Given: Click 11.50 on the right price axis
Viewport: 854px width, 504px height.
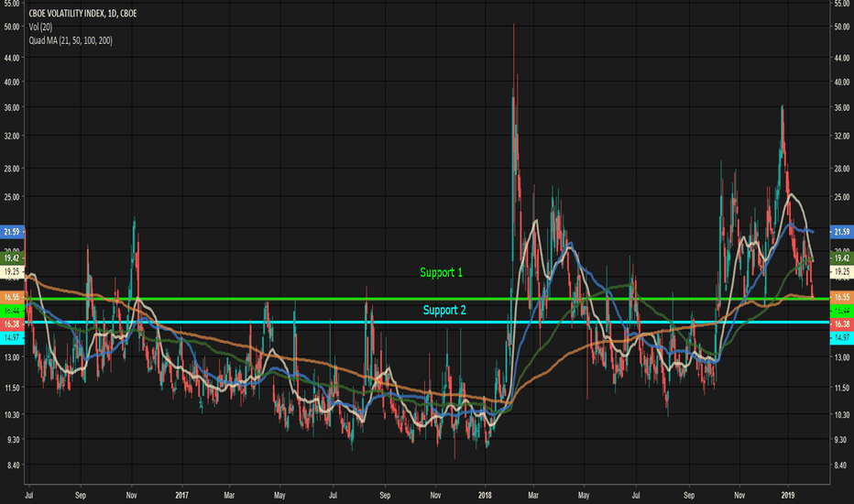Looking at the screenshot, I should pos(841,388).
